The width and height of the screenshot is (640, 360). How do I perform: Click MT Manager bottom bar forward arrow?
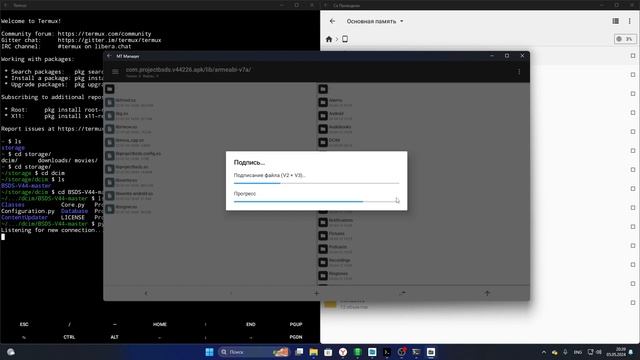click(x=231, y=293)
